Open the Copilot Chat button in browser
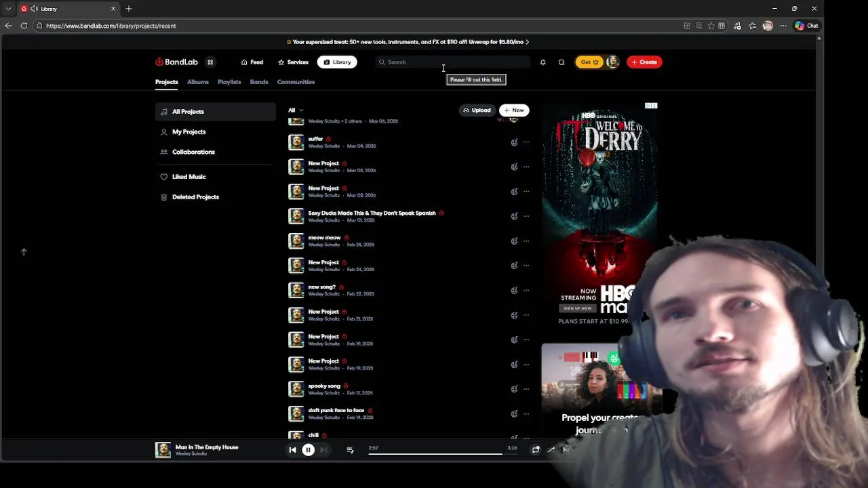 click(x=806, y=26)
